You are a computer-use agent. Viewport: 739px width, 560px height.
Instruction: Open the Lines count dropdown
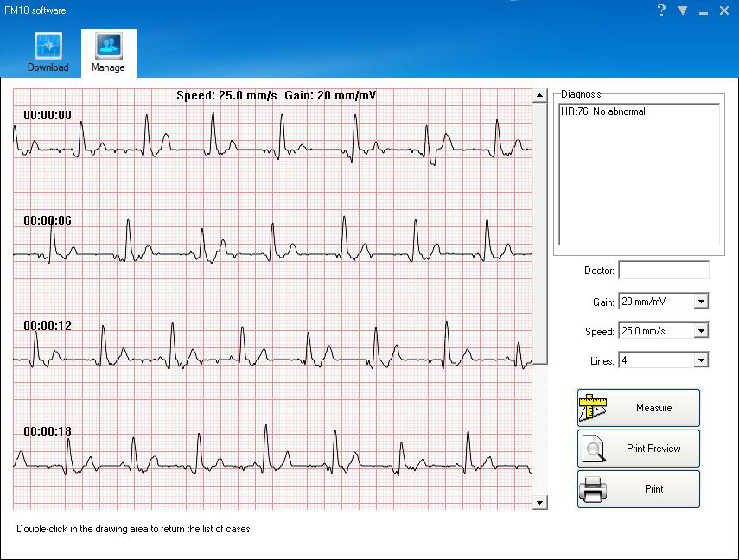tap(701, 360)
